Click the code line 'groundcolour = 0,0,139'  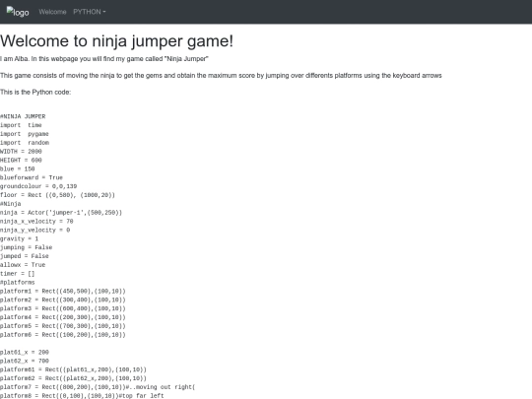[38, 186]
